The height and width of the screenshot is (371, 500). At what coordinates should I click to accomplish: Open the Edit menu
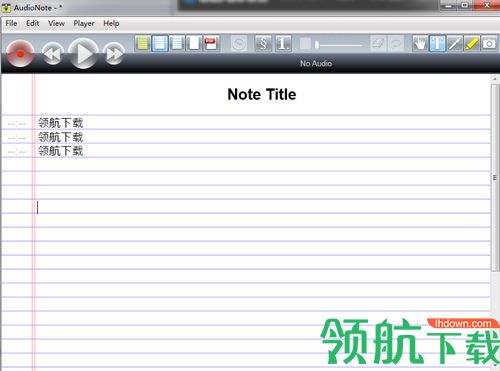33,23
